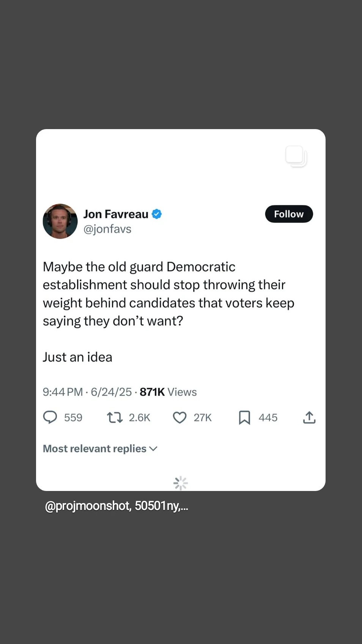Click the 27K likes count
The height and width of the screenshot is (644, 362).
click(203, 418)
